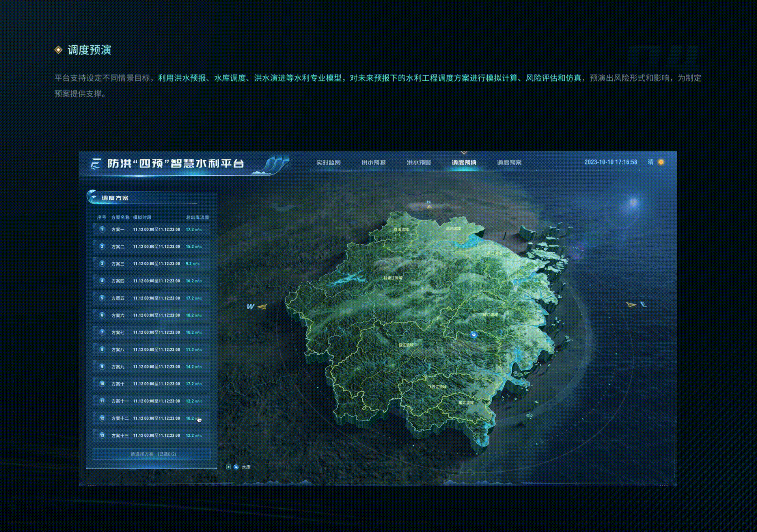The width and height of the screenshot is (757, 532).
Task: Pick the 方案三 row name
Action: click(118, 264)
